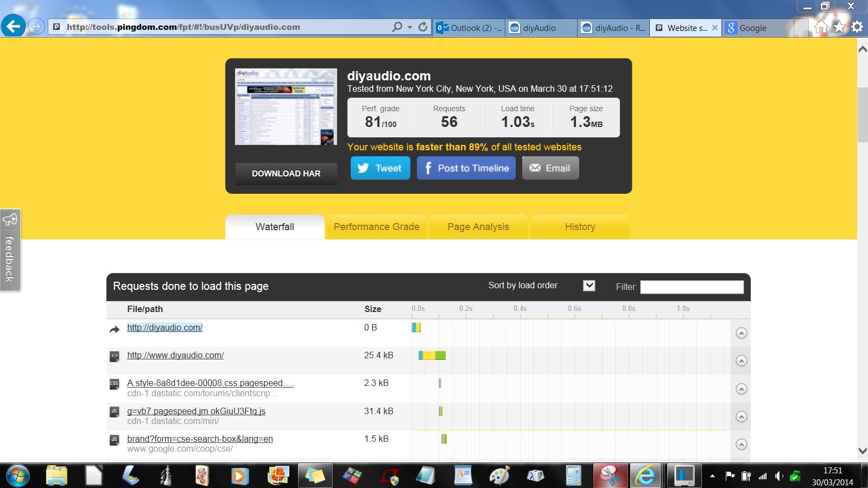Click the Tweet button
Screen dimensions: 868x488
pos(380,168)
